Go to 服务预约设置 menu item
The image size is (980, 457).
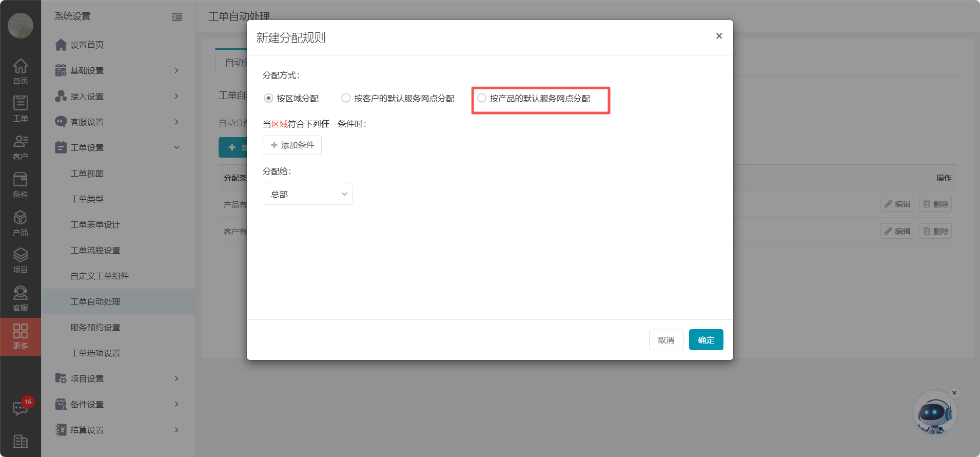point(95,327)
